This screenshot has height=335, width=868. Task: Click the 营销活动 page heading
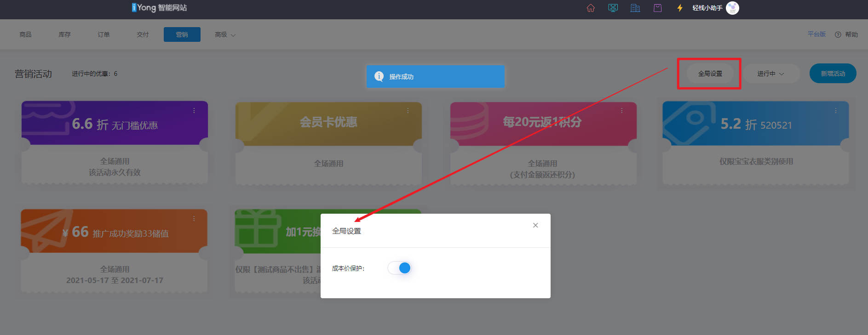click(33, 74)
